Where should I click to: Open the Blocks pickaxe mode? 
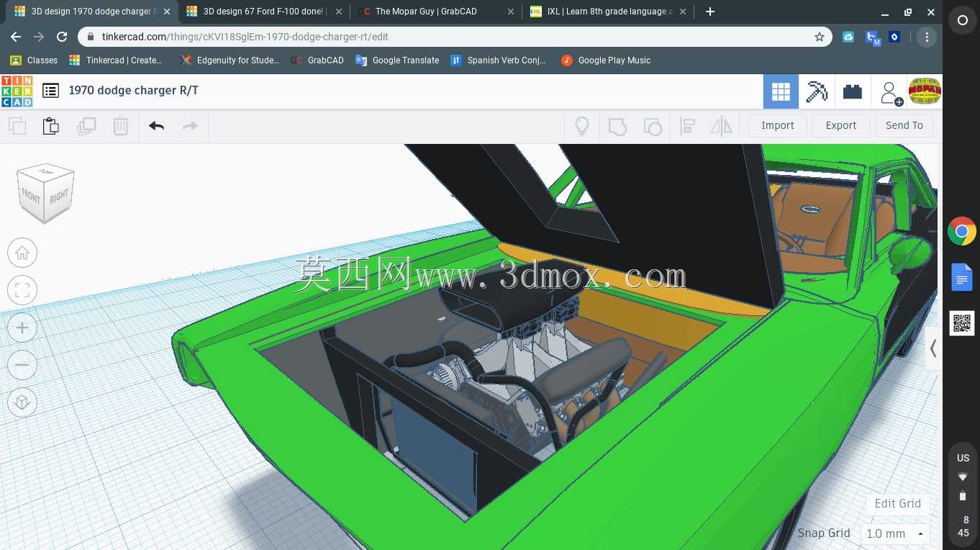pos(817,91)
